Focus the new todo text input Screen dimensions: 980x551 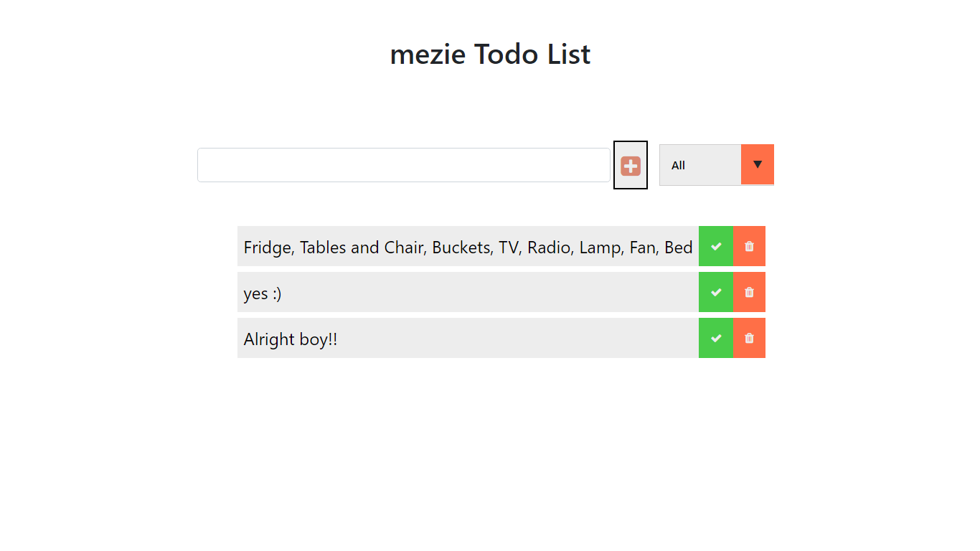(x=404, y=165)
